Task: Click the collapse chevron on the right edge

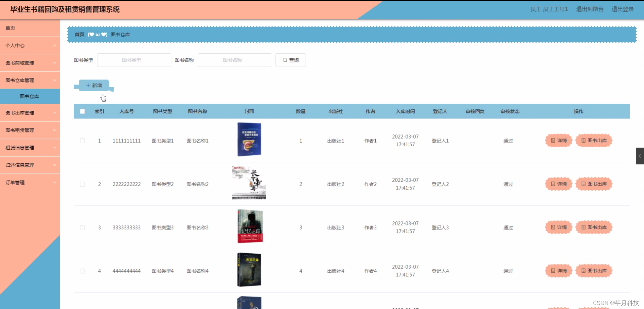Action: tap(641, 156)
